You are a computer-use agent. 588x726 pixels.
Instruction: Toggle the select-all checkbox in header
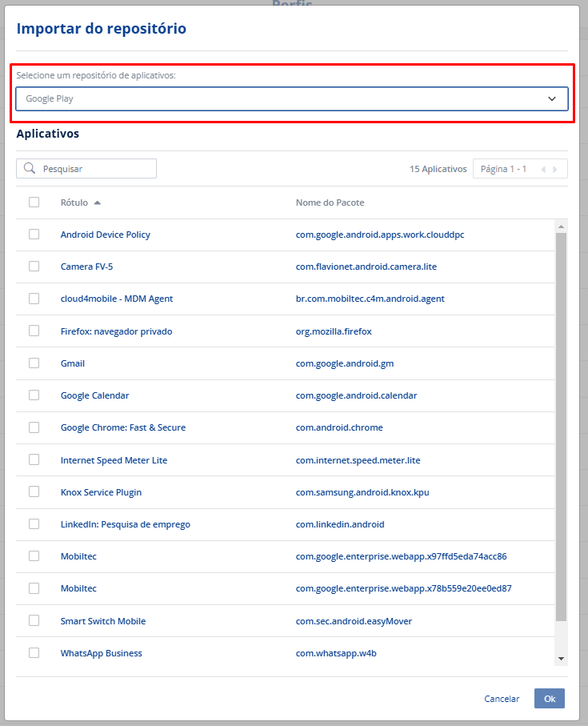pos(34,202)
